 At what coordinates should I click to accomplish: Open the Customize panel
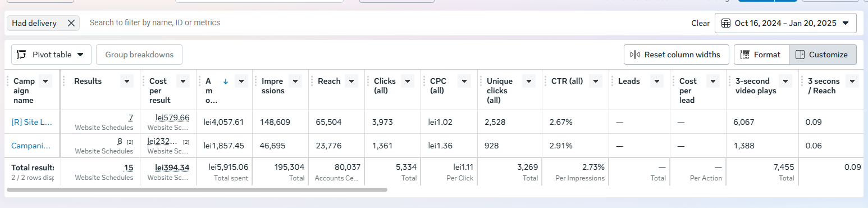click(823, 55)
